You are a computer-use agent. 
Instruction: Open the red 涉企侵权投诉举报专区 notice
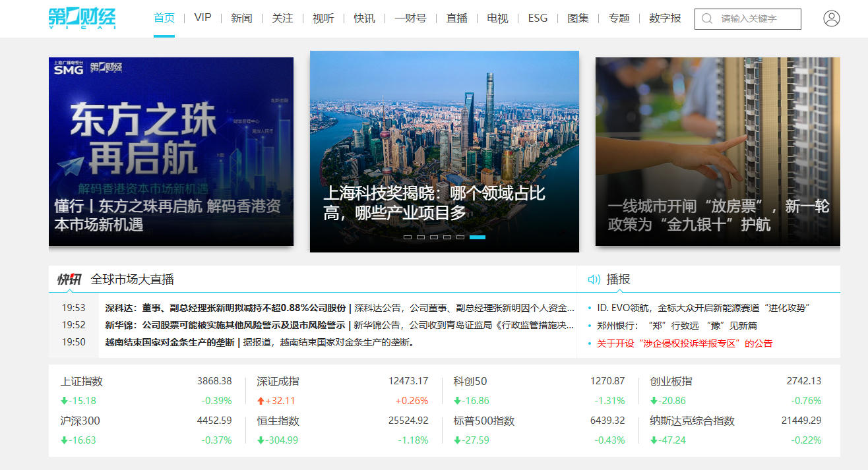[685, 343]
